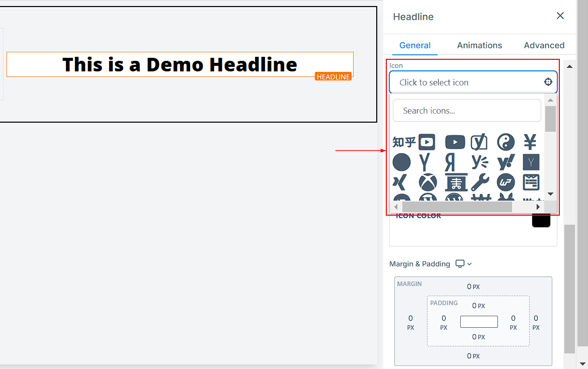Pick the wrench icon
The height and width of the screenshot is (369, 588).
480,182
